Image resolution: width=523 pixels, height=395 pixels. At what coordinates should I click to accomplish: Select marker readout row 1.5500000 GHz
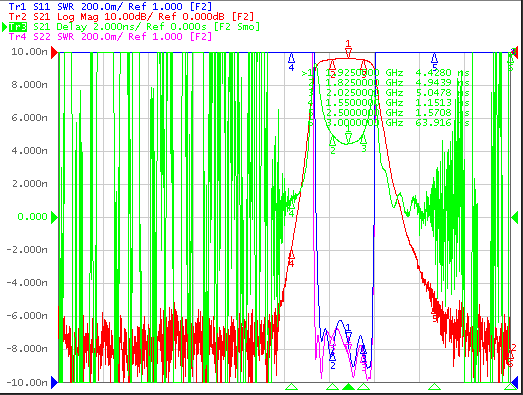click(x=388, y=103)
